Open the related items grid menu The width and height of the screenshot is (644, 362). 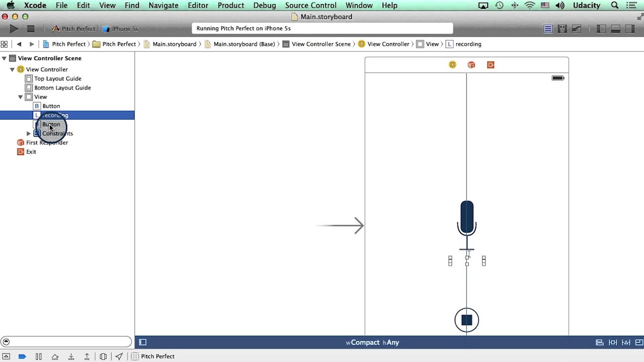click(x=5, y=44)
